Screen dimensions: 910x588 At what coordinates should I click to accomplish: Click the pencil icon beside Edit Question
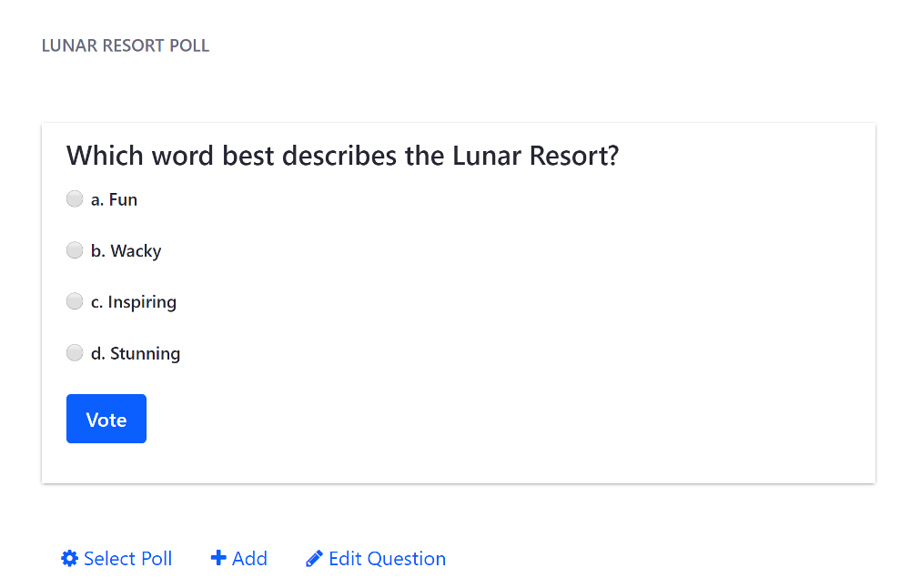[314, 558]
